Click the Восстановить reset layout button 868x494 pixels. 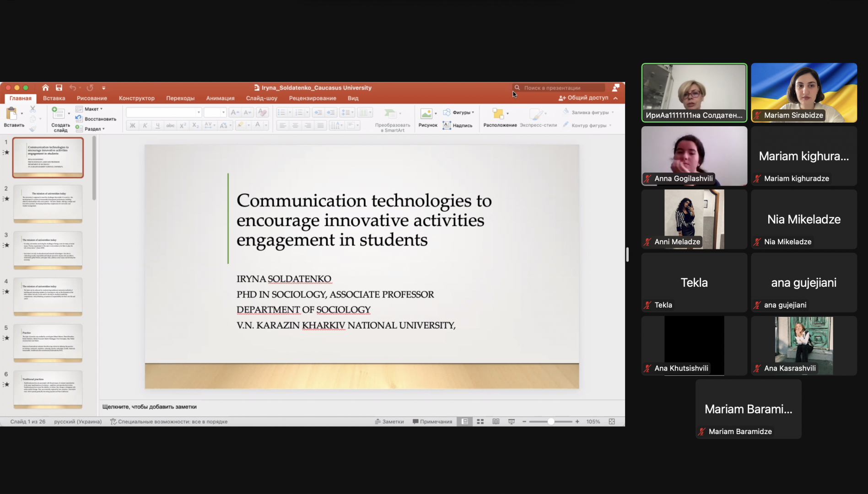pyautogui.click(x=96, y=119)
